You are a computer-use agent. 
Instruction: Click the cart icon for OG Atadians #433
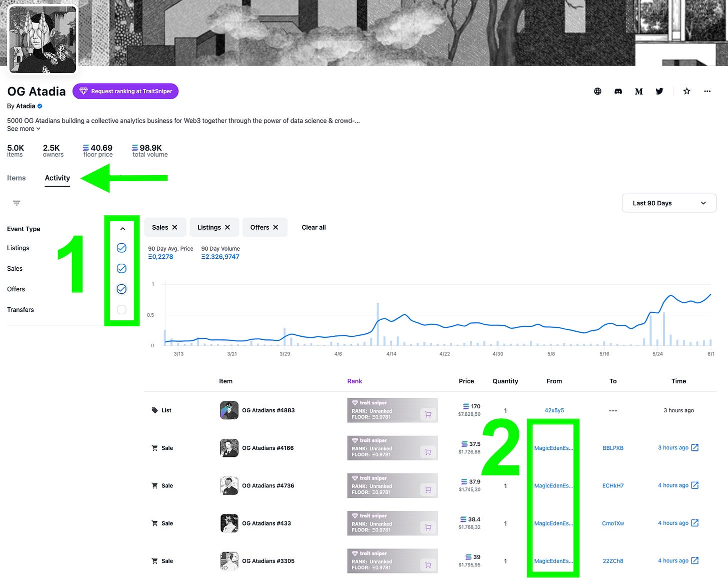(x=428, y=527)
